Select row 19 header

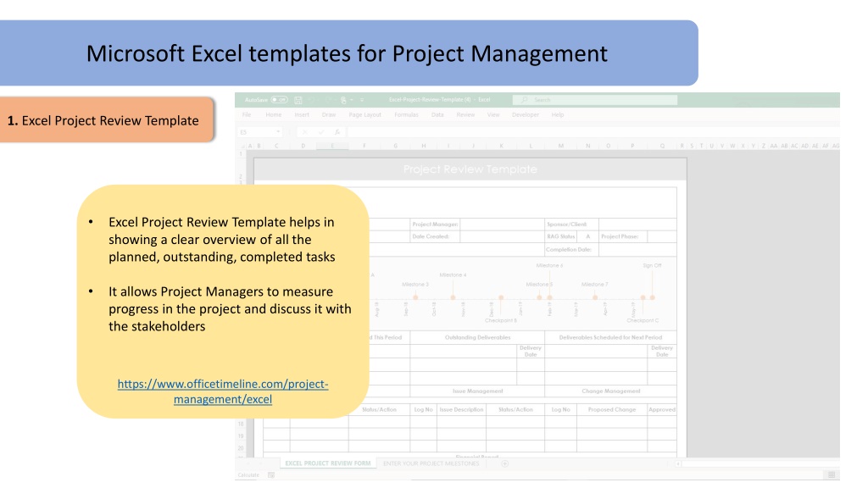tap(241, 436)
